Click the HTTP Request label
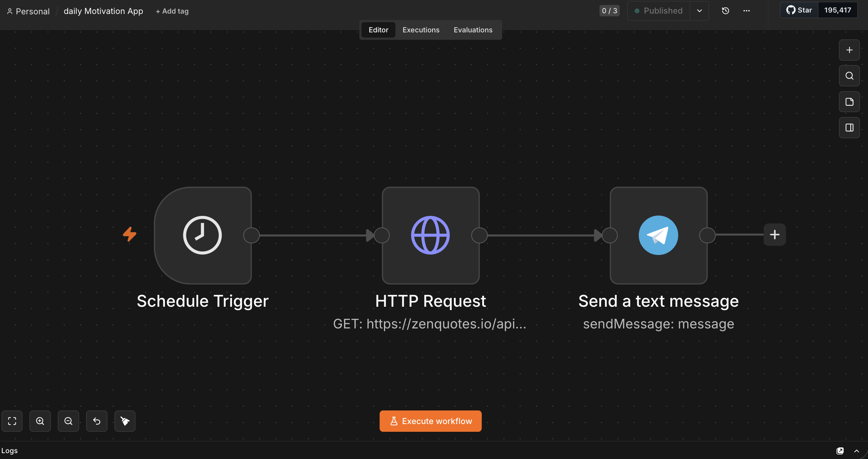 (431, 301)
